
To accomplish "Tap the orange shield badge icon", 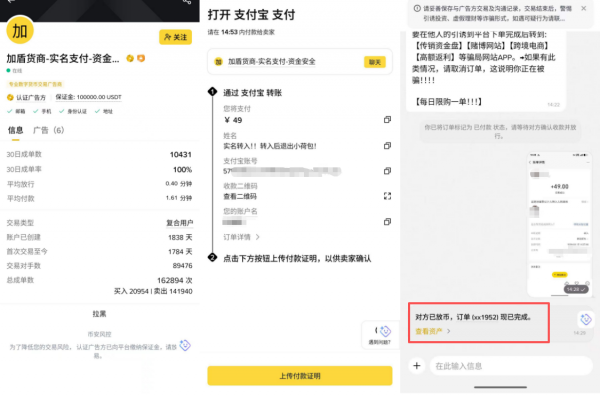I will coord(141,58).
